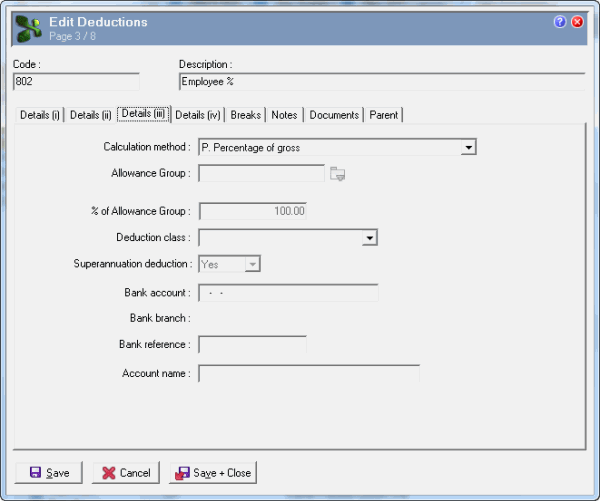The height and width of the screenshot is (501, 600).
Task: Open help with the question mark icon
Action: [x=559, y=22]
